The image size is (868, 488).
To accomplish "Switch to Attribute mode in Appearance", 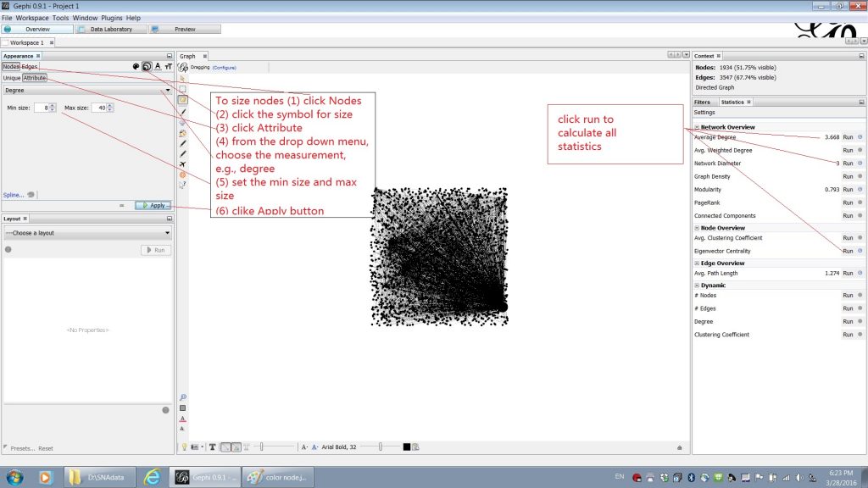I will click(34, 78).
